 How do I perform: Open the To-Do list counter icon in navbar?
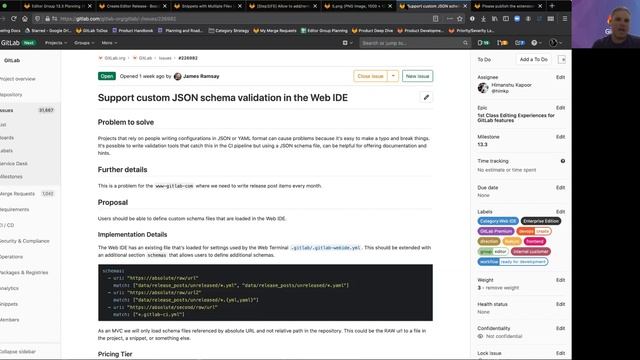(x=520, y=42)
